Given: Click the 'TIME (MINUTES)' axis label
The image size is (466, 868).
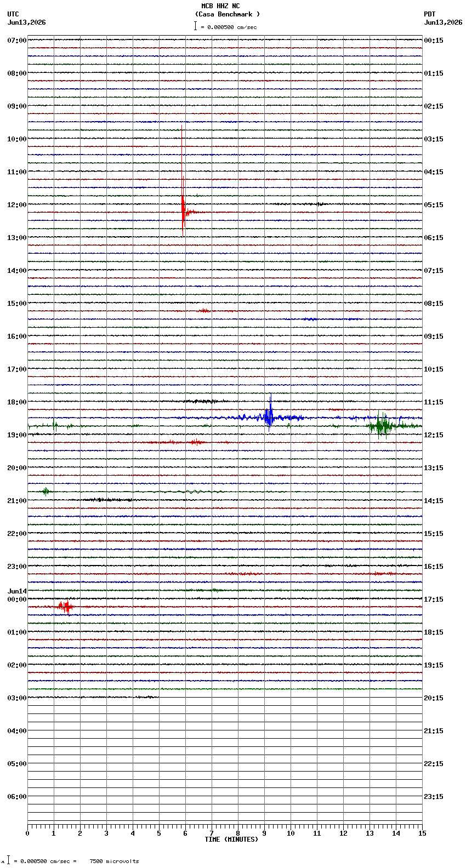Looking at the screenshot, I should (x=231, y=840).
